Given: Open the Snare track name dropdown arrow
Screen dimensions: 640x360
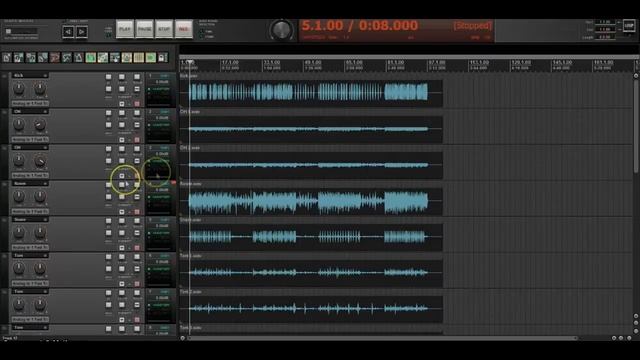Looking at the screenshot, I should 45,220.
